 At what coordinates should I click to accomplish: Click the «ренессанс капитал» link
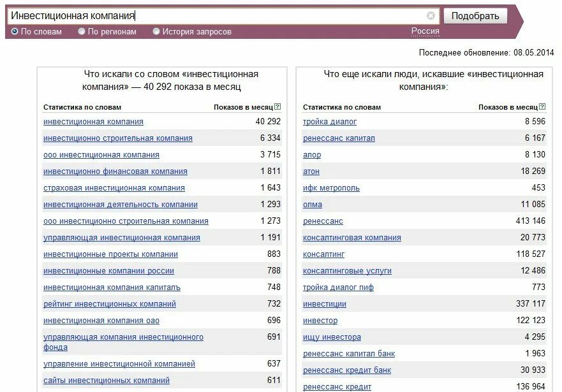coord(338,138)
